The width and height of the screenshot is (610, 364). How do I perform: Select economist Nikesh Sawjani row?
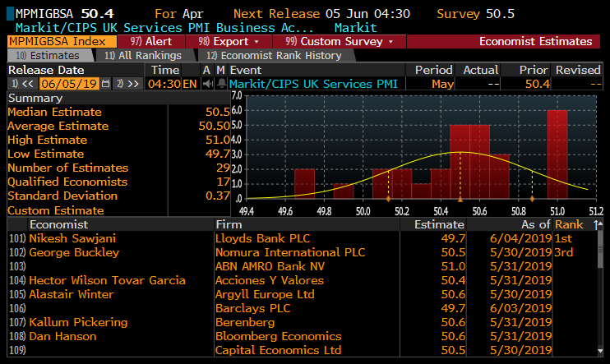tap(72, 238)
